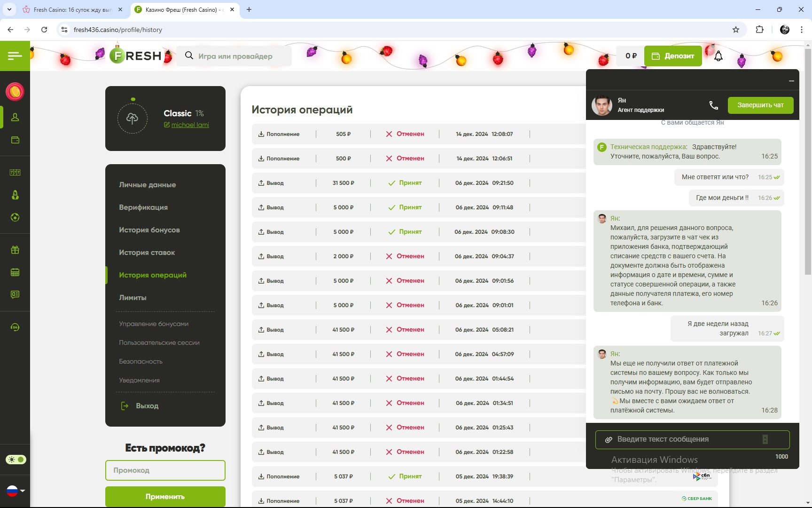The image size is (812, 508).
Task: Open calendar icon in left sidebar
Action: [x=15, y=272]
